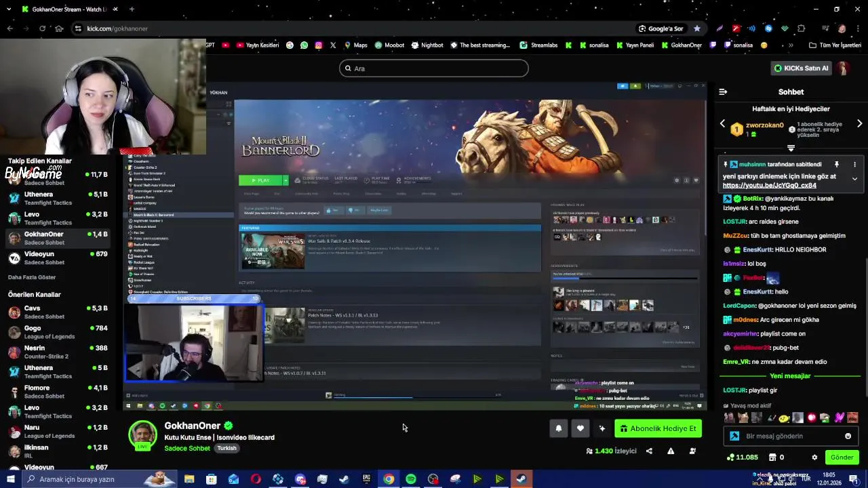Open Uthenera Teamfight Tactics channel with 5,1 B
Screen dimensions: 868x488
pos(58,199)
